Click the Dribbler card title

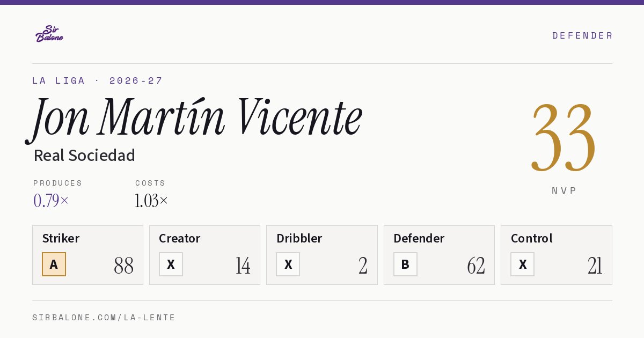point(299,238)
